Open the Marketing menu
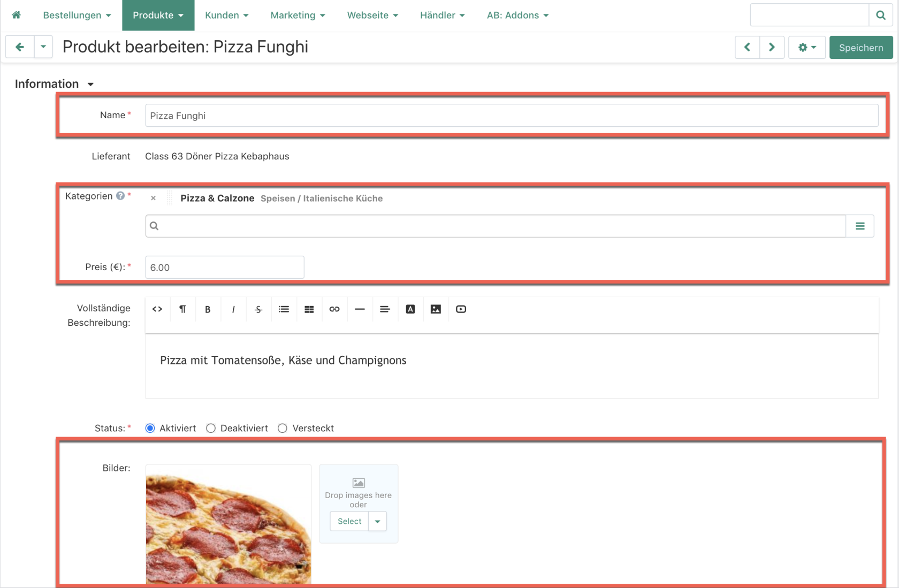Viewport: 899px width, 588px height. click(x=298, y=15)
